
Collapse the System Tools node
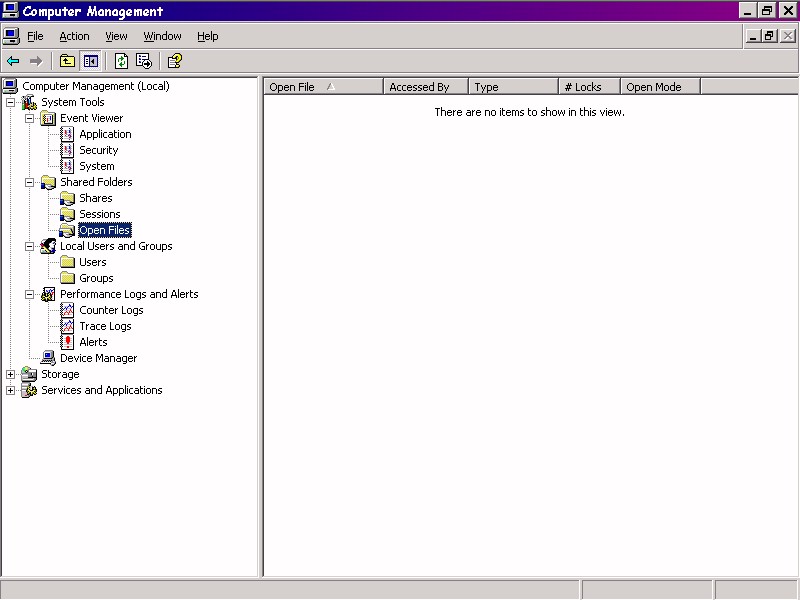click(x=10, y=103)
